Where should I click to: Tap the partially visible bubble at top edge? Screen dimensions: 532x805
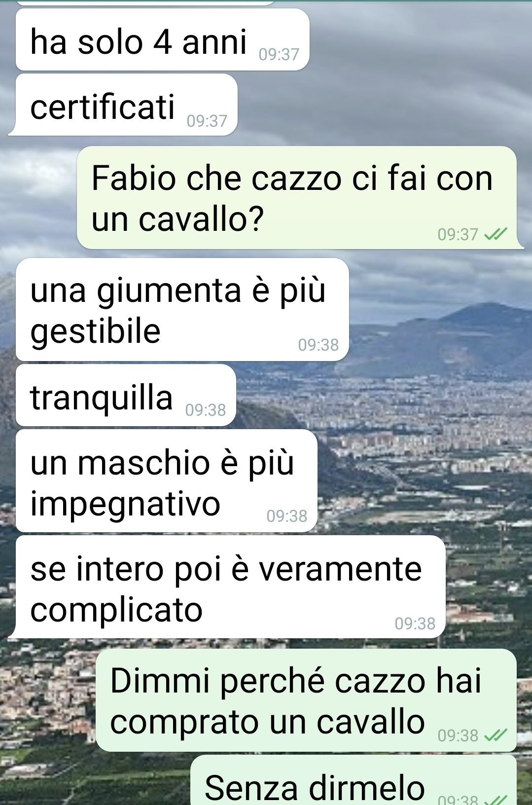[x=145, y=2]
